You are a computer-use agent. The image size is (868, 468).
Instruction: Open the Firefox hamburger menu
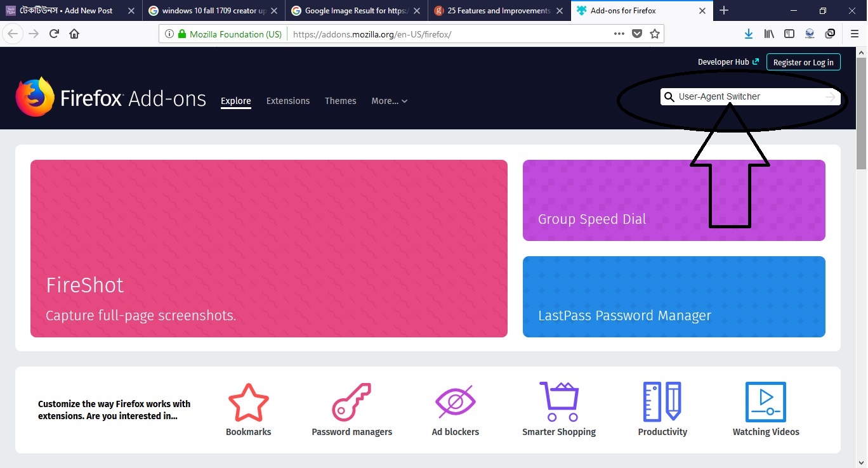854,34
